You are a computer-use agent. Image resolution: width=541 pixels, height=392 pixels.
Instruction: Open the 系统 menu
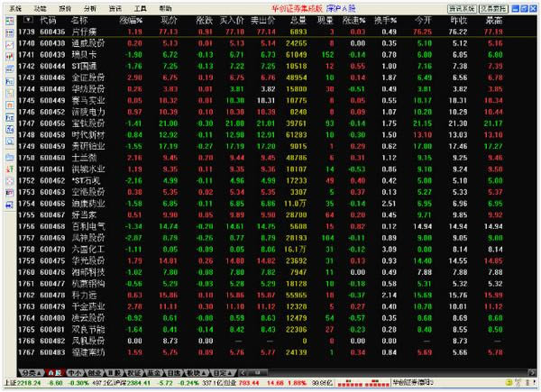pyautogui.click(x=14, y=5)
